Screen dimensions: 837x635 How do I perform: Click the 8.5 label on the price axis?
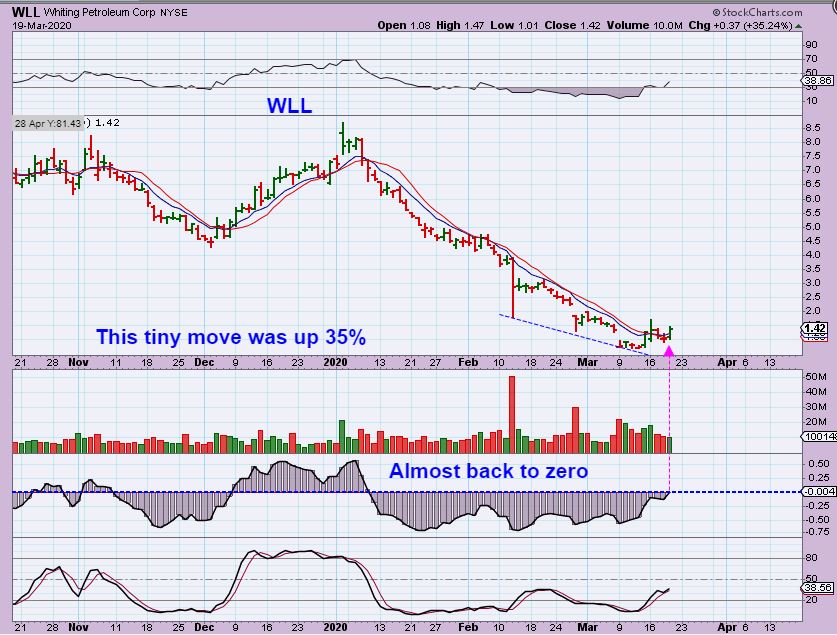pos(813,128)
